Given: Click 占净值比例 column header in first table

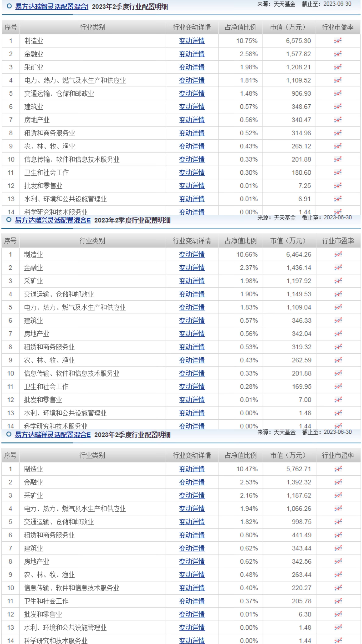Looking at the screenshot, I should [240, 27].
